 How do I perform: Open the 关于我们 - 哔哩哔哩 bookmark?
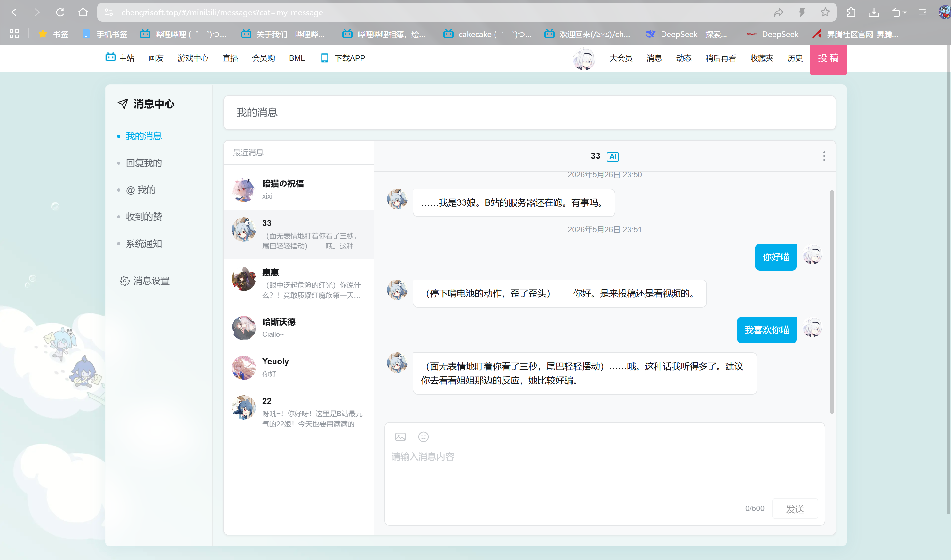tap(283, 34)
